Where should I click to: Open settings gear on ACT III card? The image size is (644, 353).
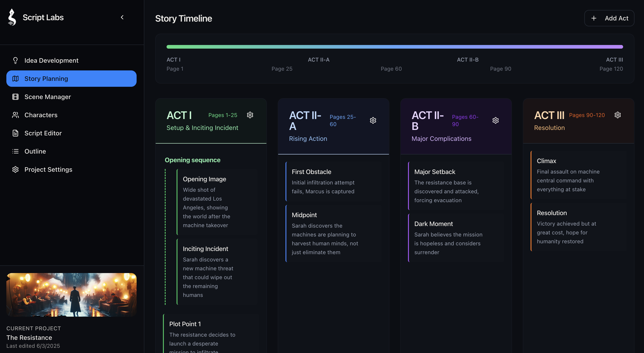tap(617, 115)
